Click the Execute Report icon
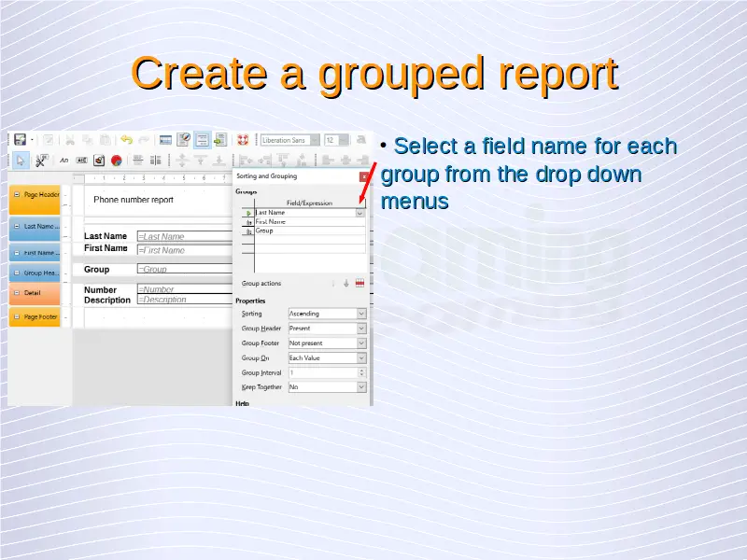 pos(220,140)
